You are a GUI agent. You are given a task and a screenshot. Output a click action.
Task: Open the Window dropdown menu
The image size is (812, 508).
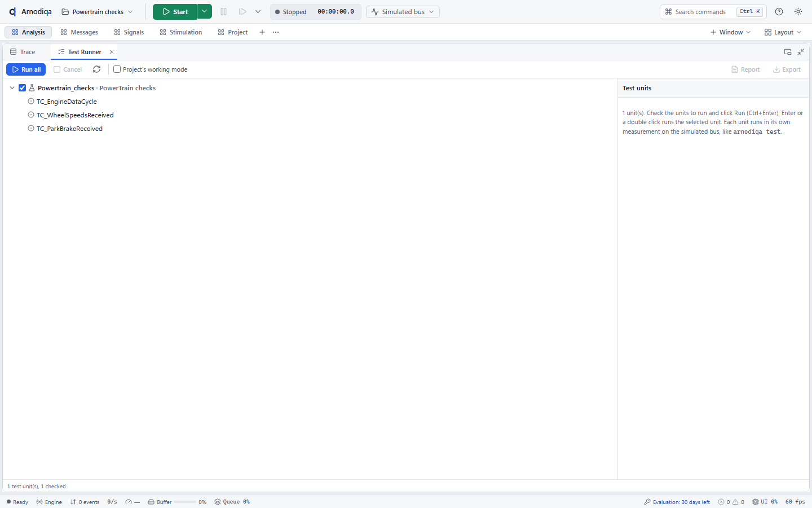pyautogui.click(x=730, y=32)
